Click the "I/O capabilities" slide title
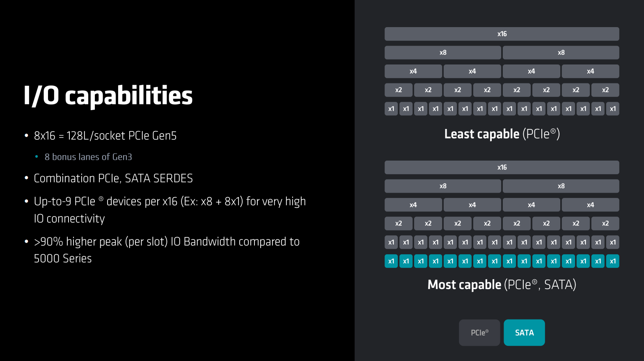The height and width of the screenshot is (361, 644). click(x=108, y=96)
